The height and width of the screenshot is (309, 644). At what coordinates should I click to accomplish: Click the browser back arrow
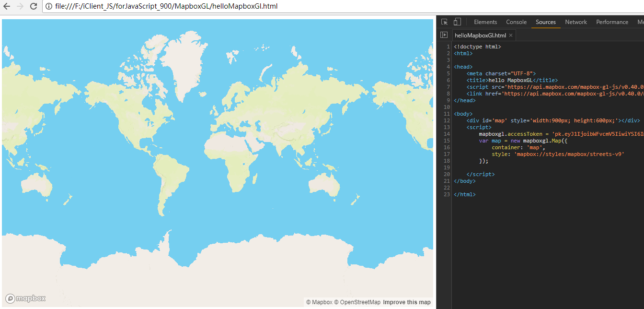[x=7, y=6]
